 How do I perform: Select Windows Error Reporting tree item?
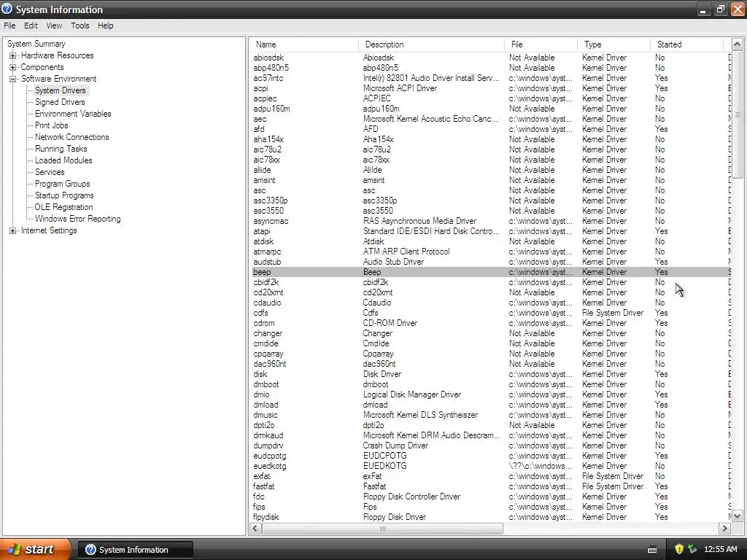pyautogui.click(x=77, y=219)
